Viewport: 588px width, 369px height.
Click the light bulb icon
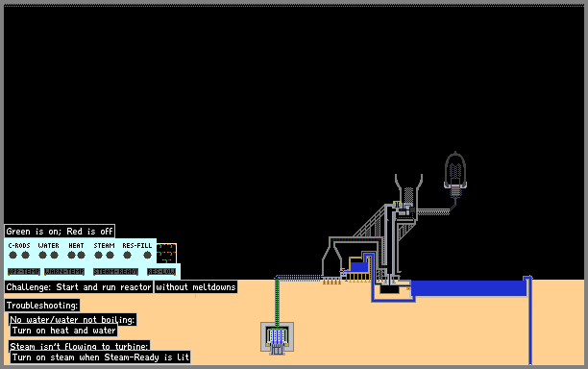coord(455,175)
